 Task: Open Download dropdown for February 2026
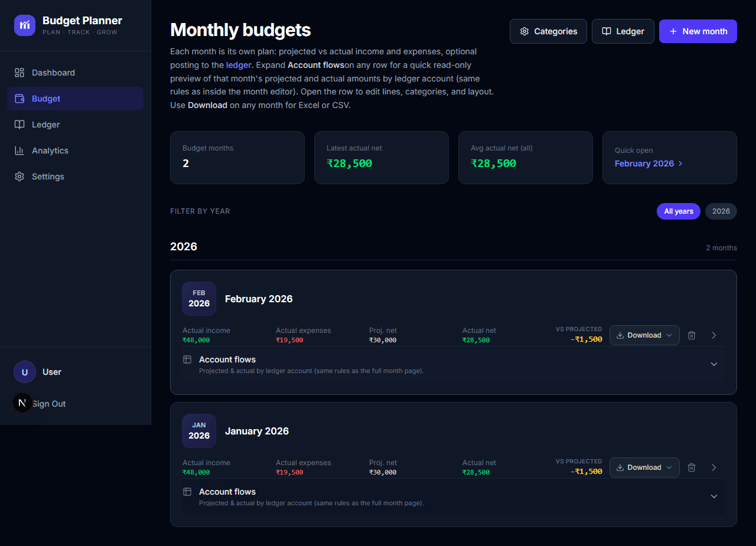click(644, 335)
